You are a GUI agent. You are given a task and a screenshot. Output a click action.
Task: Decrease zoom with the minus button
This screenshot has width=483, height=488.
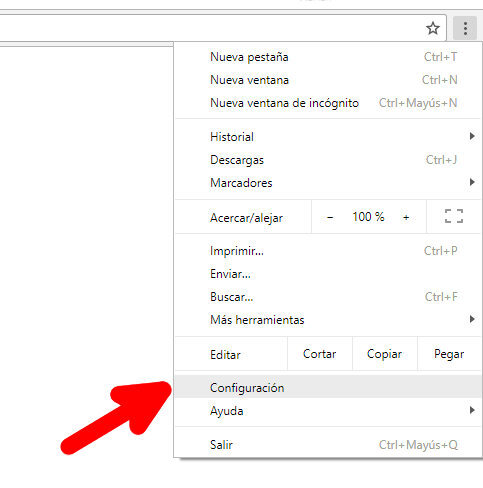(330, 217)
